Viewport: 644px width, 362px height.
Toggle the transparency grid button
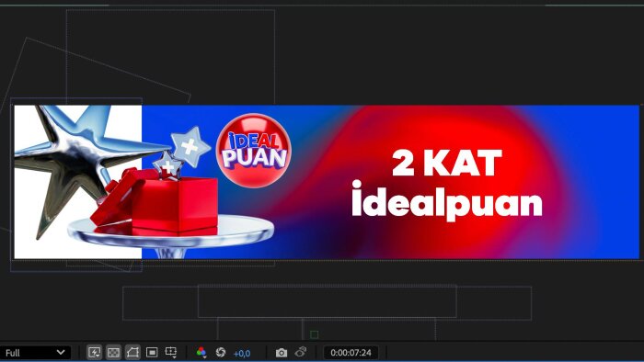click(113, 353)
